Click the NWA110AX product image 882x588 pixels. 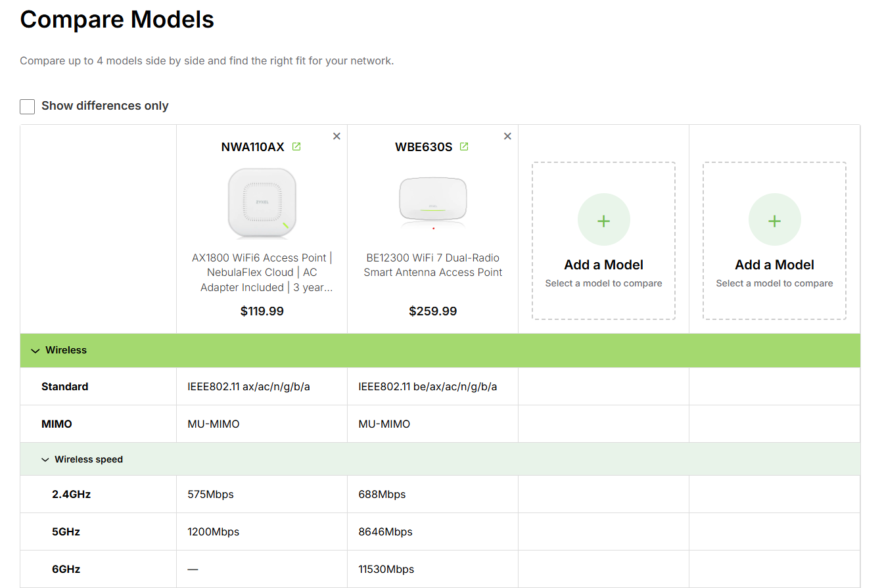pyautogui.click(x=262, y=202)
